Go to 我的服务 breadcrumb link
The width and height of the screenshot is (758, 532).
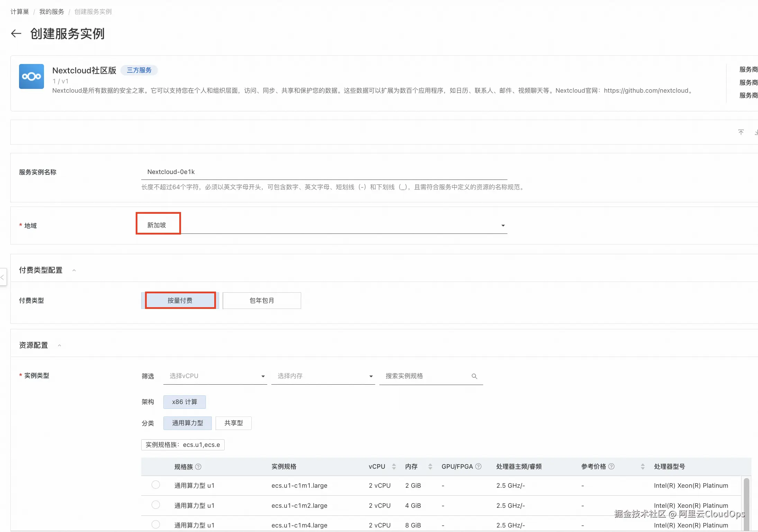click(x=52, y=12)
